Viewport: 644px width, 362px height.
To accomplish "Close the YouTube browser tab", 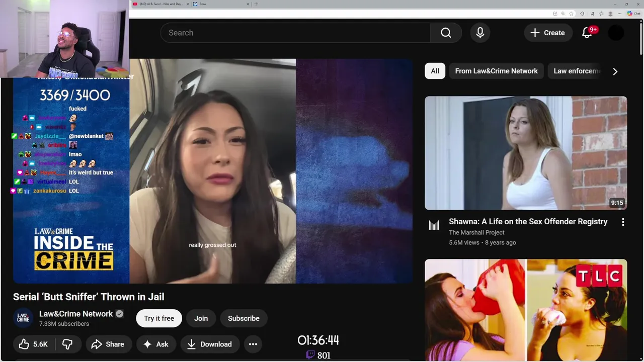I will 188,4.
